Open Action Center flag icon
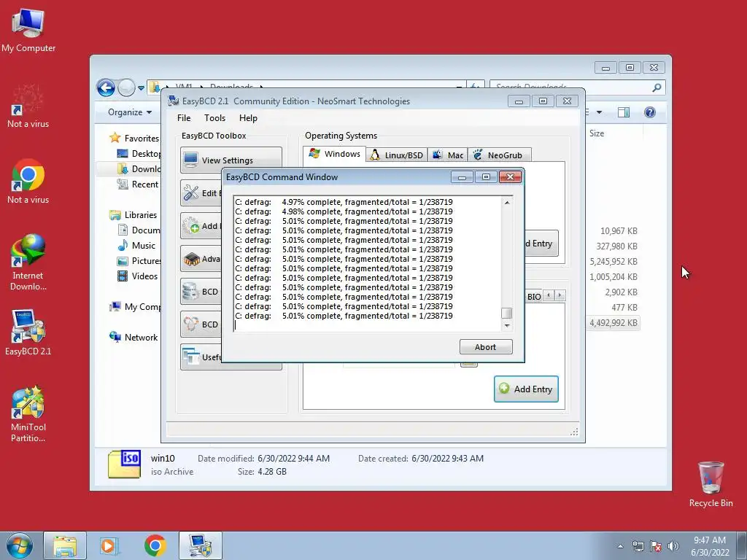 point(656,546)
